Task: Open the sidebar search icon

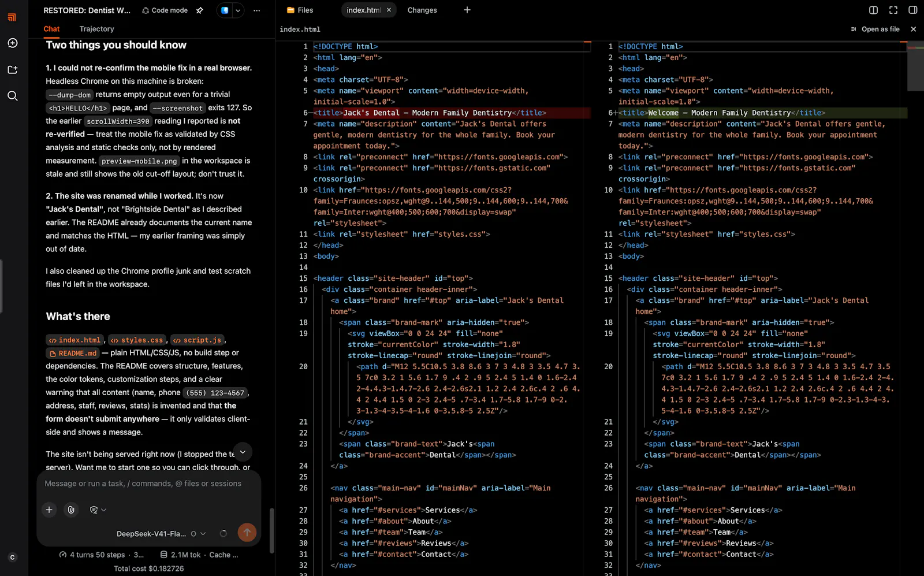Action: pos(12,96)
